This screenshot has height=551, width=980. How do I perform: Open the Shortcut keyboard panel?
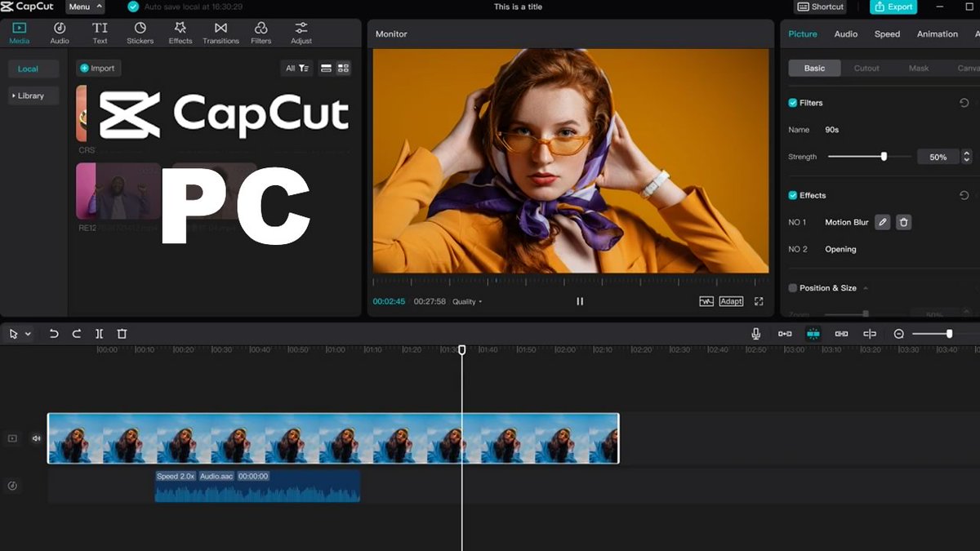821,7
